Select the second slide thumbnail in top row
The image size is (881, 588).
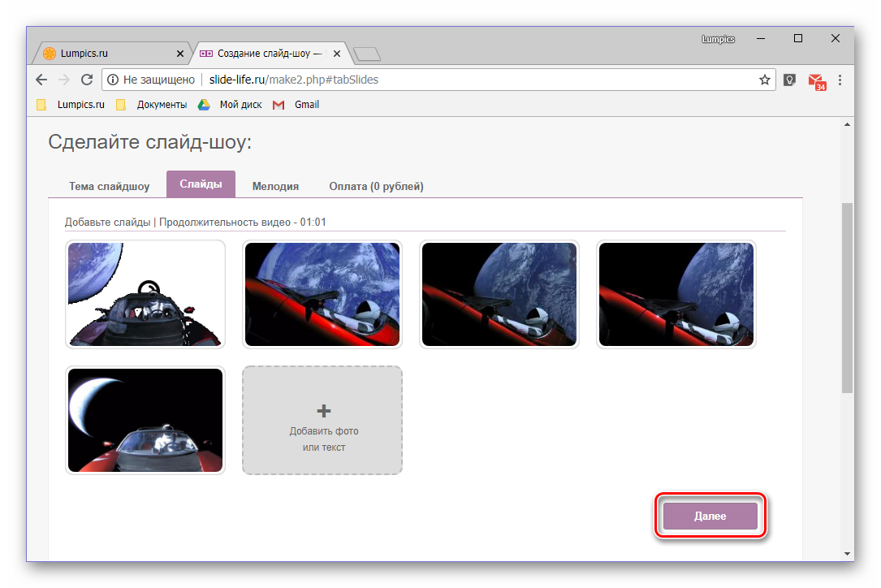[x=322, y=294]
